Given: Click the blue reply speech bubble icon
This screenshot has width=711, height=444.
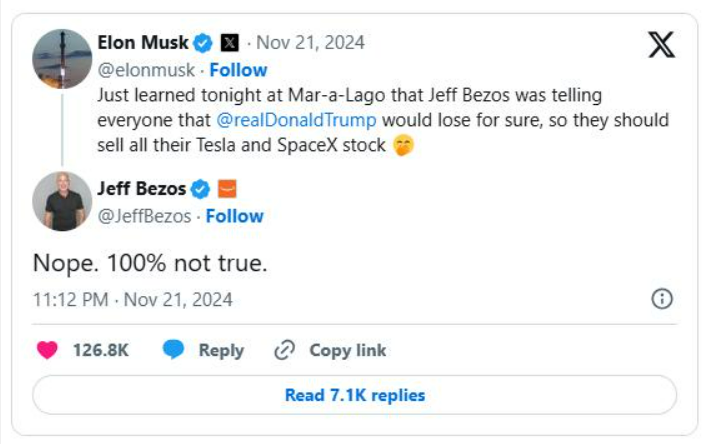Looking at the screenshot, I should tap(174, 350).
